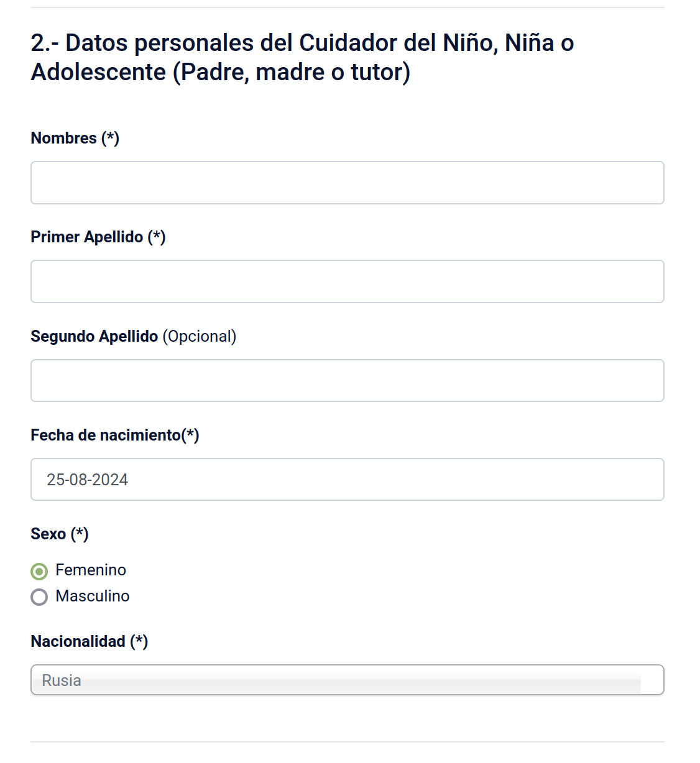Click the divider line above the section heading
Image resolution: width=700 pixels, height=763 pixels.
(347, 7)
